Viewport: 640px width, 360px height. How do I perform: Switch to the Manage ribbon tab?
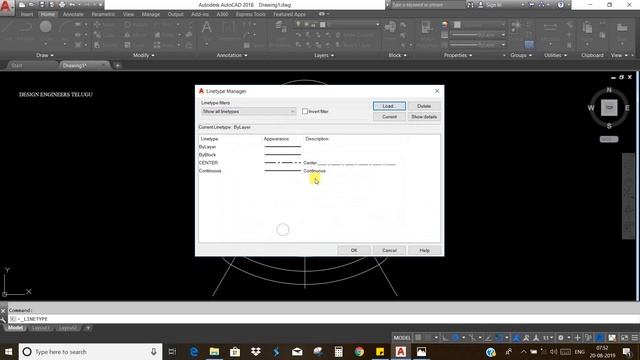coord(151,14)
